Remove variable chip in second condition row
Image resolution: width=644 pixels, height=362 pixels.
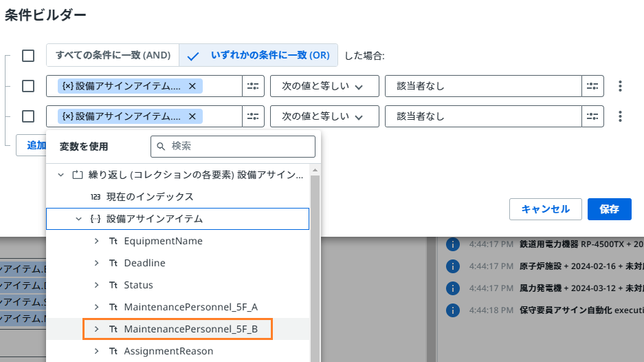[x=192, y=116]
